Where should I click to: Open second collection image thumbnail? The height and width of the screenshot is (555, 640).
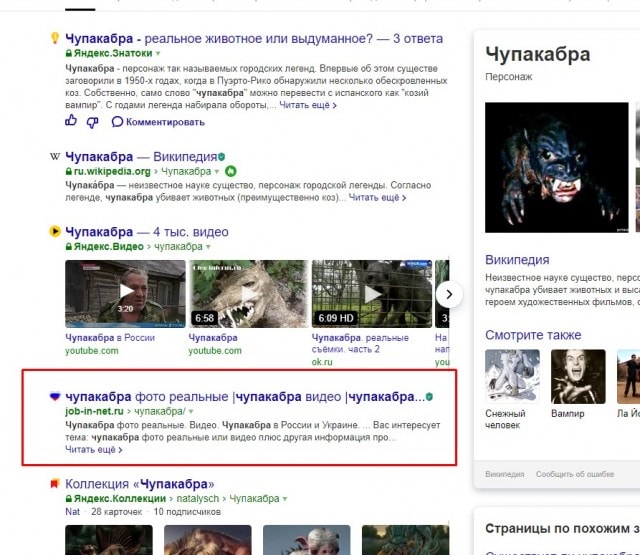click(x=208, y=540)
